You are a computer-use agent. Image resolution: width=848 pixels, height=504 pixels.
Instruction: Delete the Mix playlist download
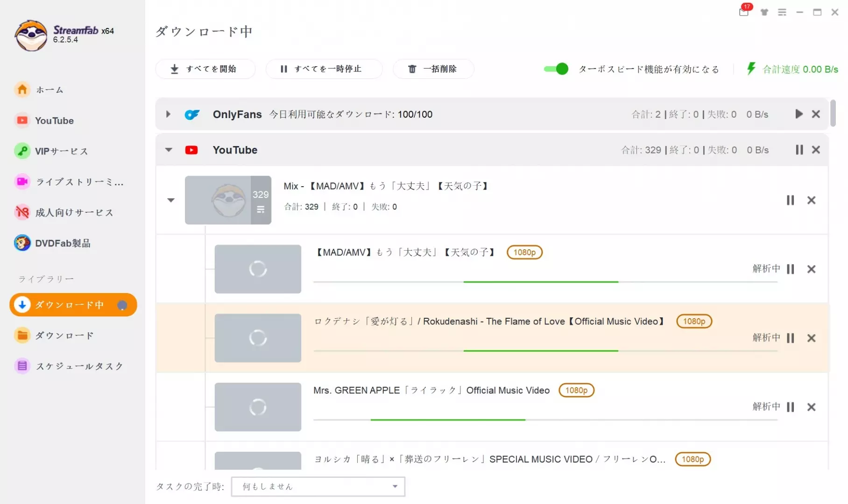point(812,200)
